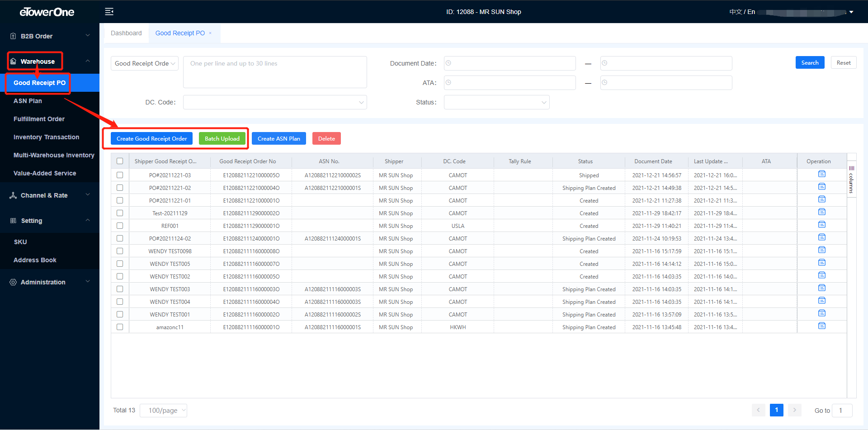Click Create Good Receipt Order button
The image size is (868, 430).
[152, 138]
